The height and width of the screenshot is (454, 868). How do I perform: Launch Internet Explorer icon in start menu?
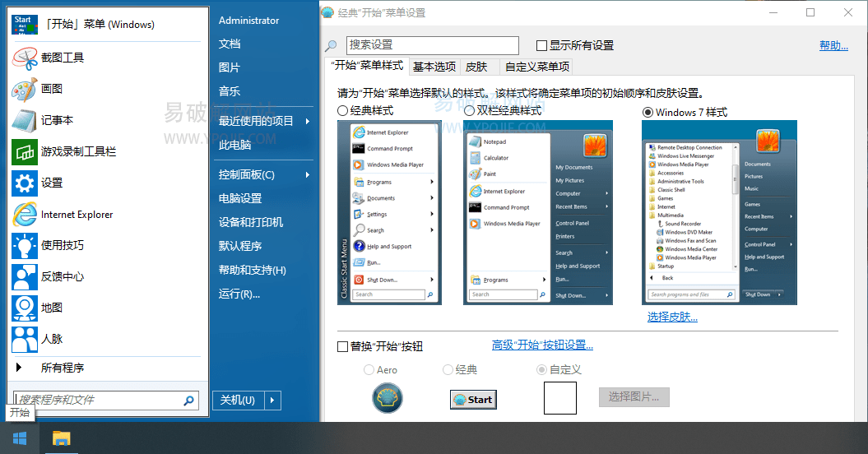point(25,215)
